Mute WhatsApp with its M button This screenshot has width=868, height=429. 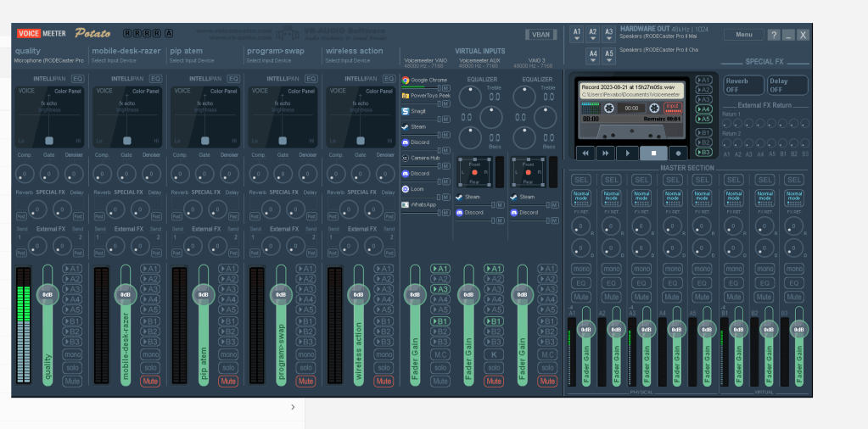pyautogui.click(x=445, y=213)
